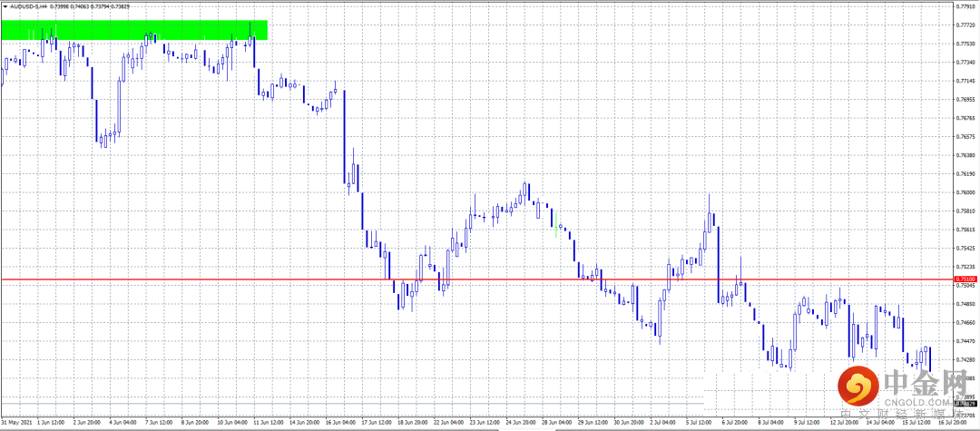This screenshot has height=431, width=980.
Task: Click the 0.74850 price scale label
Action: point(966,304)
